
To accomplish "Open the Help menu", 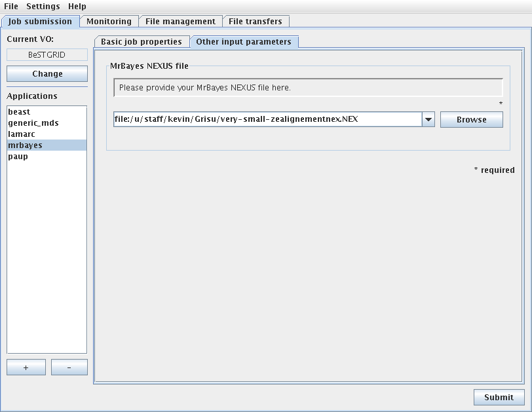I will (x=77, y=7).
